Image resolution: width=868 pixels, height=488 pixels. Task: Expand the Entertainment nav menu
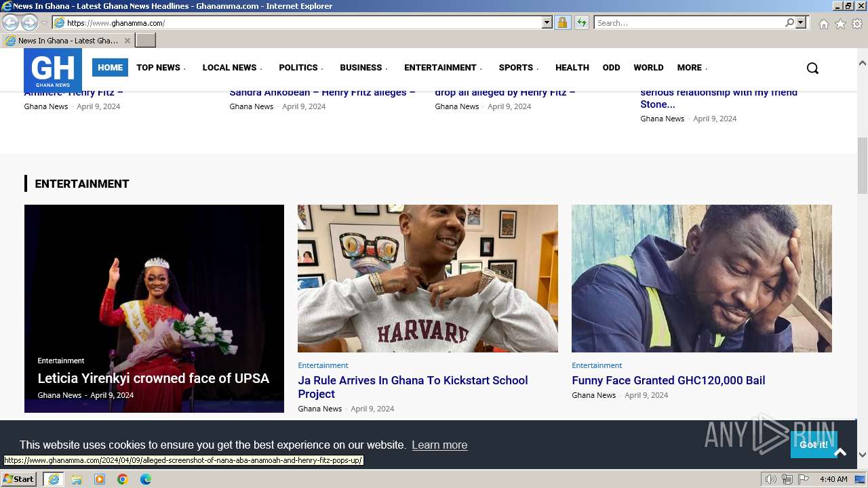click(x=443, y=68)
